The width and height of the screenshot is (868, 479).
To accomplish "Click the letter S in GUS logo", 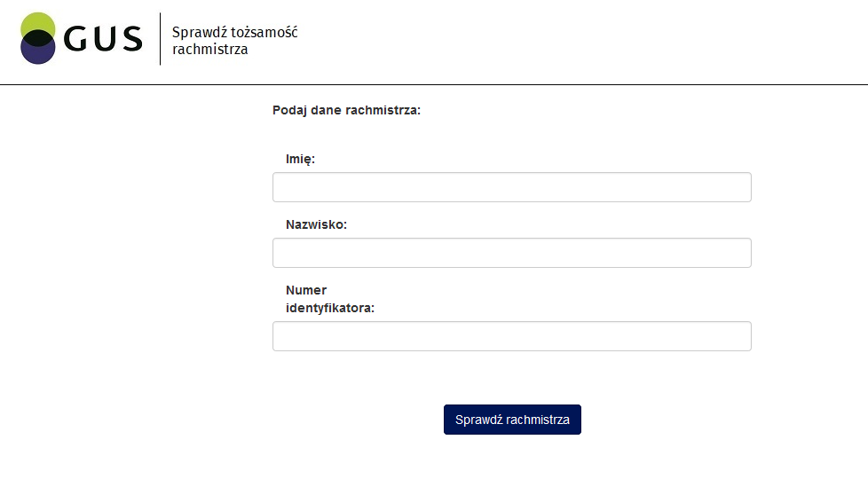I will pos(132,39).
